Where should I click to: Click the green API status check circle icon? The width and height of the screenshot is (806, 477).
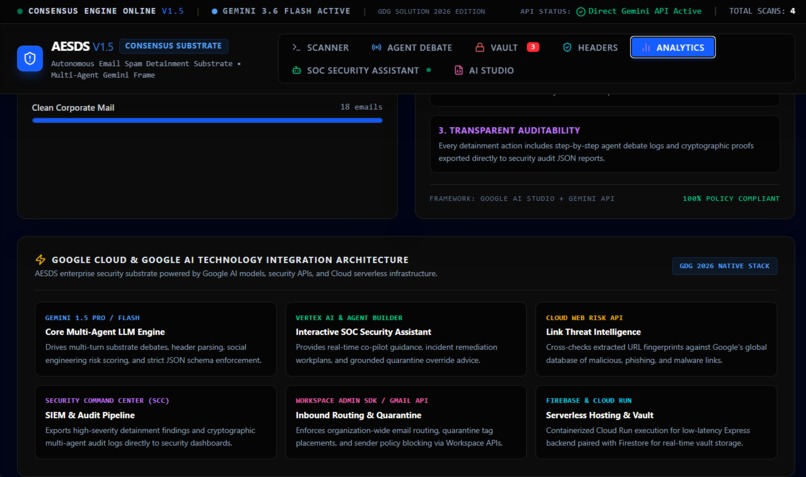[581, 11]
